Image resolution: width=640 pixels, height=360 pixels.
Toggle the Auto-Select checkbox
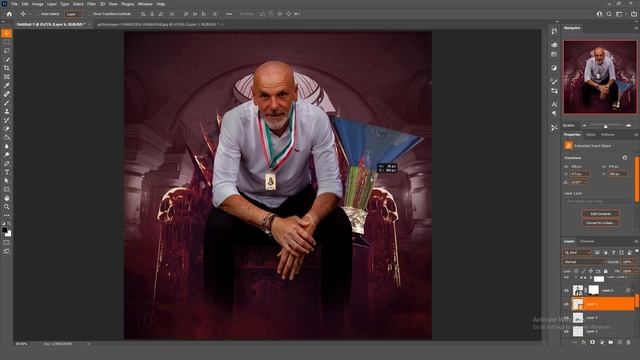pos(38,14)
